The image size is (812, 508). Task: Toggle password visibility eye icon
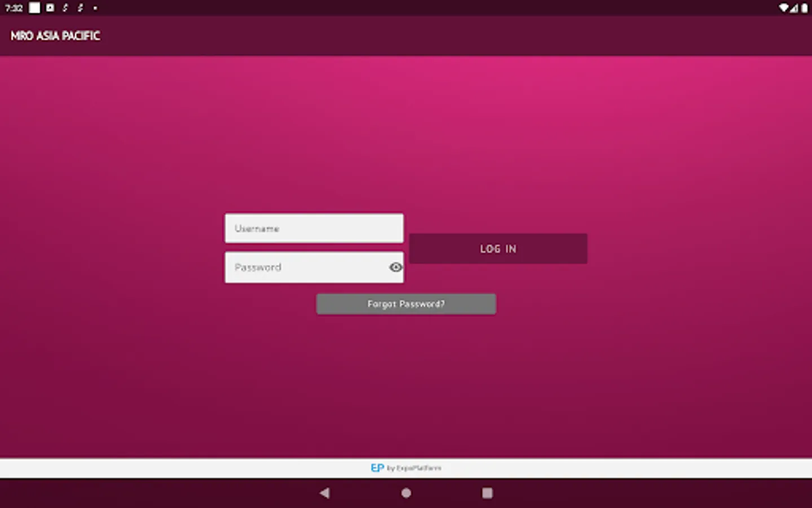click(x=396, y=267)
